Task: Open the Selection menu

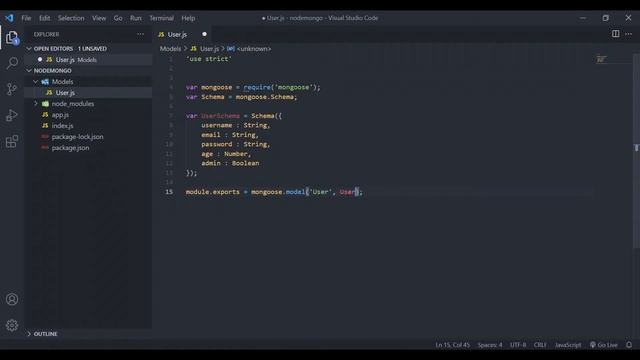Action: [71, 18]
